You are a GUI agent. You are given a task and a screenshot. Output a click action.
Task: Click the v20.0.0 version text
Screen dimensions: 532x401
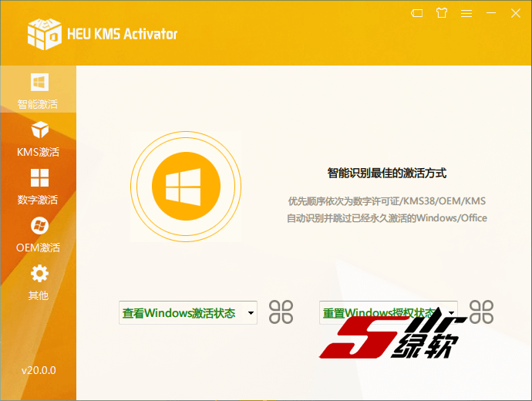click(x=39, y=370)
